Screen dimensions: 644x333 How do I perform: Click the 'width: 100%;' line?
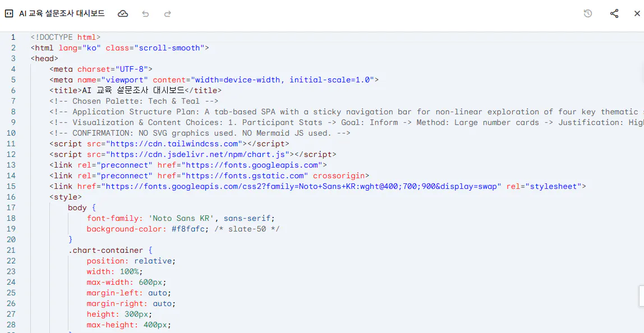pyautogui.click(x=114, y=272)
